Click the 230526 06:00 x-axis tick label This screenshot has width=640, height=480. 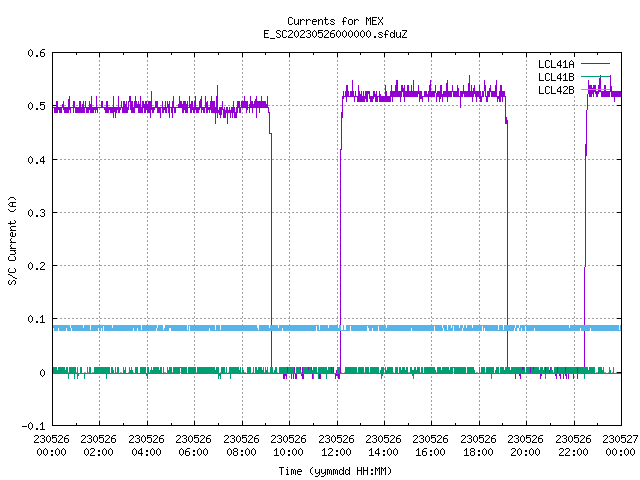click(x=193, y=445)
